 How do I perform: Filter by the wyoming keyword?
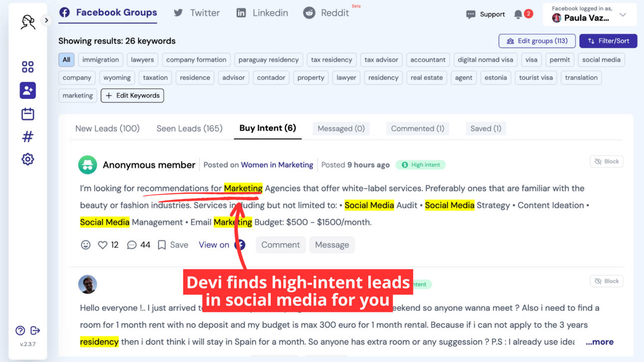tap(117, 78)
